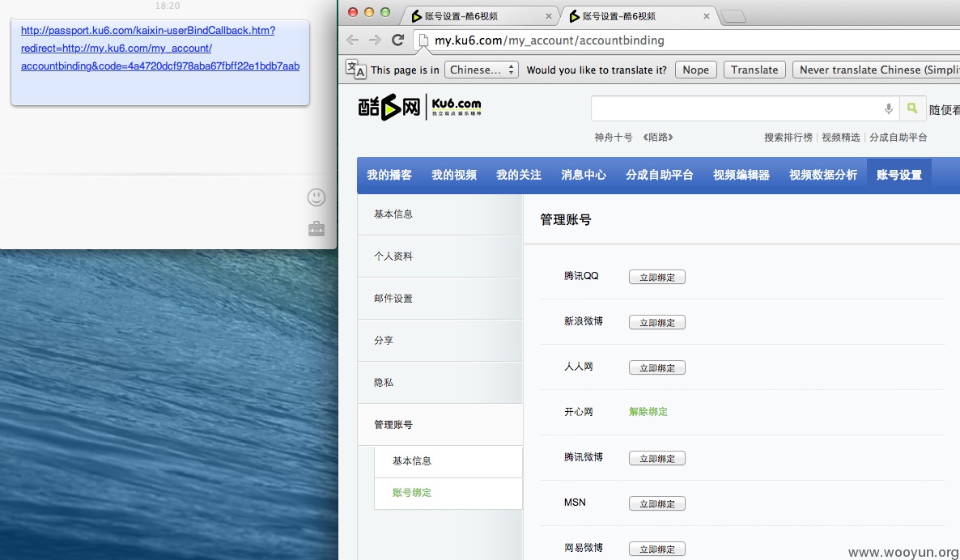The height and width of the screenshot is (560, 960).
Task: Click the page icon in the address bar
Action: click(423, 40)
